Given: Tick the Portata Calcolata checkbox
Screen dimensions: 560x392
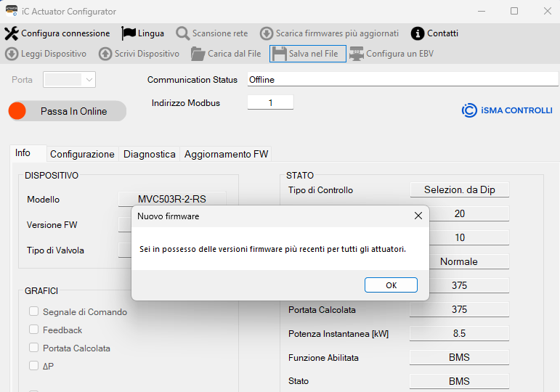Looking at the screenshot, I should [x=33, y=348].
